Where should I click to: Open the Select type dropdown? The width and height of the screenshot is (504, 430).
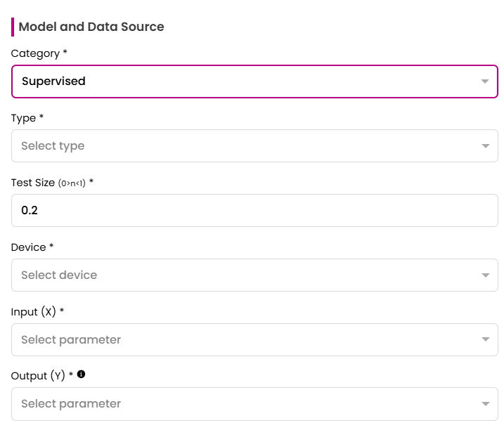click(x=246, y=146)
